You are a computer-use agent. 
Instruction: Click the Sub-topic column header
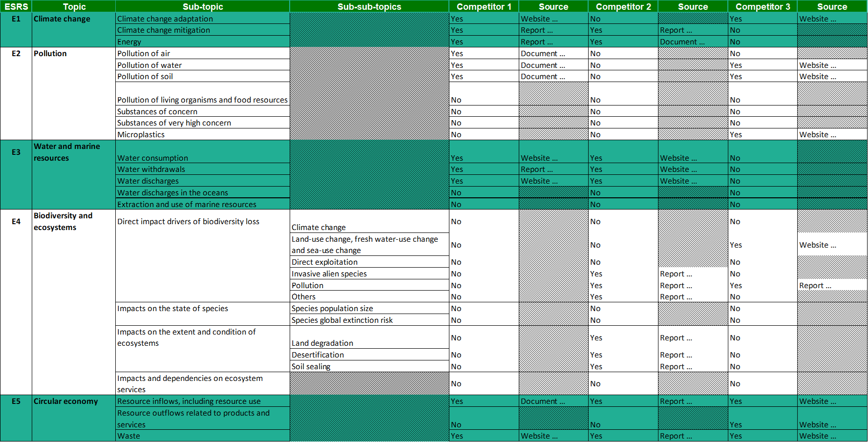point(203,6)
